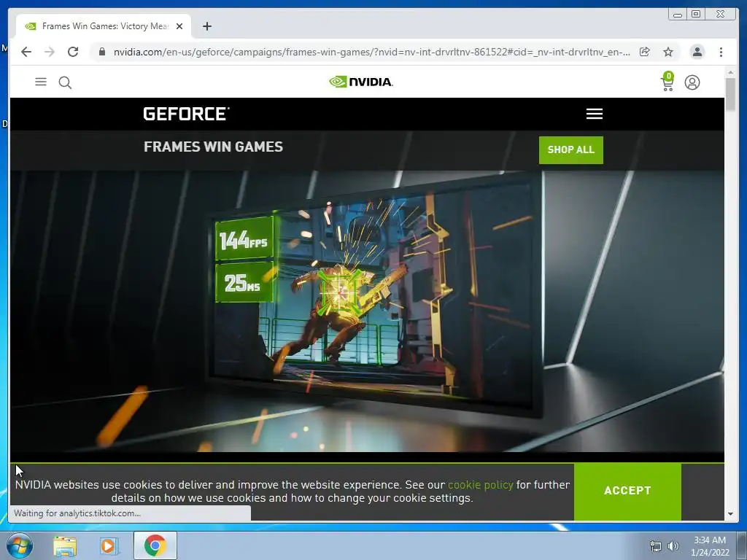This screenshot has height=560, width=747.
Task: Open the NVIDIA account user icon
Action: (x=692, y=82)
